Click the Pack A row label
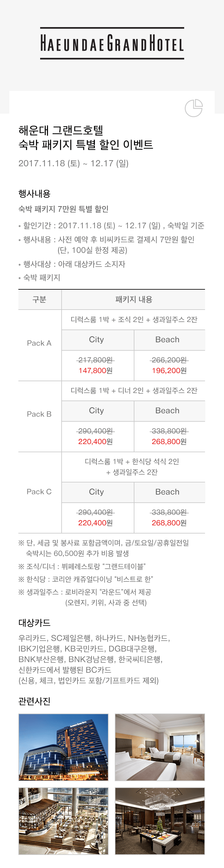The image size is (224, 868). click(x=39, y=343)
